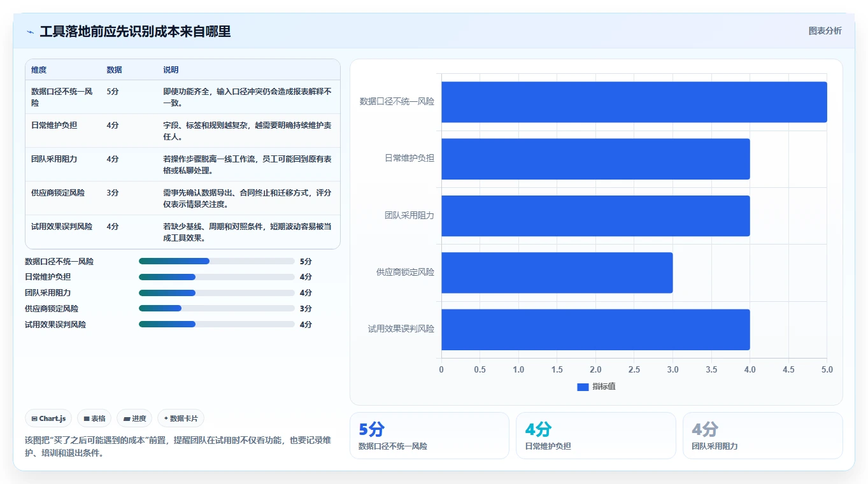Click table cell 日常维护负担
The width and height of the screenshot is (868, 484).
click(54, 125)
